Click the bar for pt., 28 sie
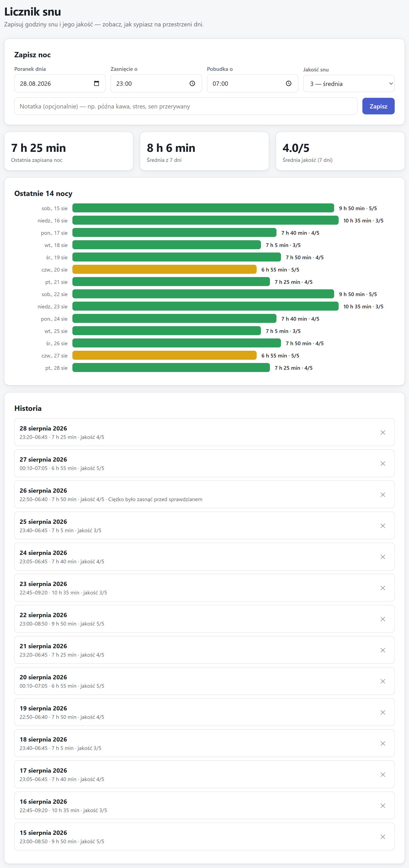The height and width of the screenshot is (868, 409). point(171,368)
